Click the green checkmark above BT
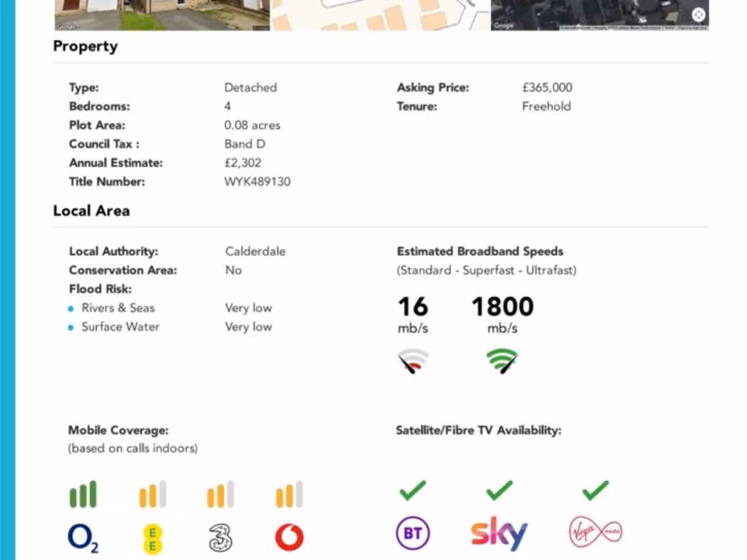 click(412, 491)
